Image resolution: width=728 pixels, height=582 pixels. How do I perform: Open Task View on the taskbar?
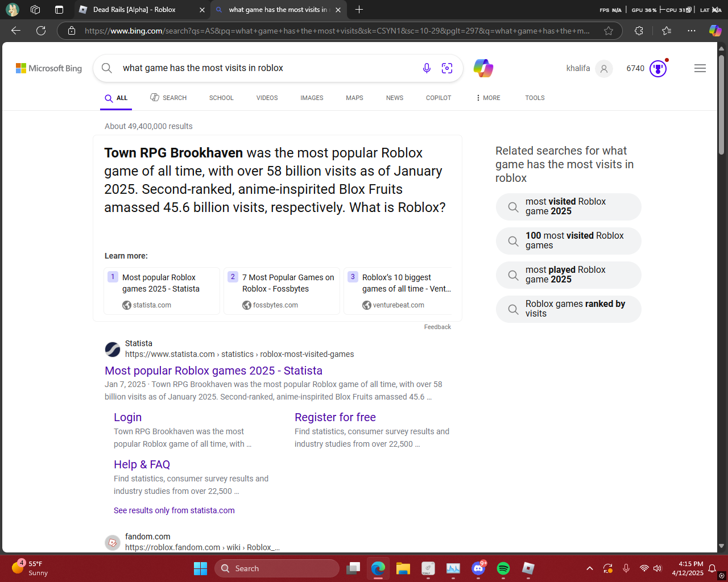353,568
